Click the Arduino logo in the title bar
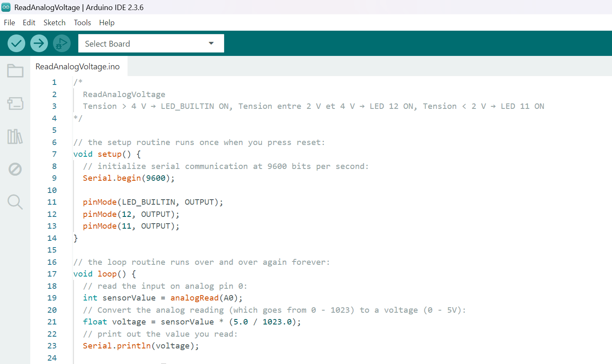 pos(6,7)
